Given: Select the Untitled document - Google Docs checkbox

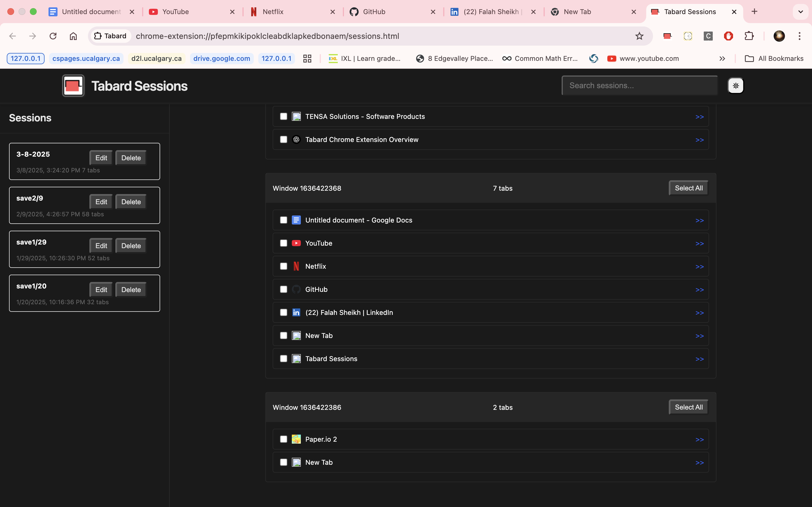Looking at the screenshot, I should 284,220.
